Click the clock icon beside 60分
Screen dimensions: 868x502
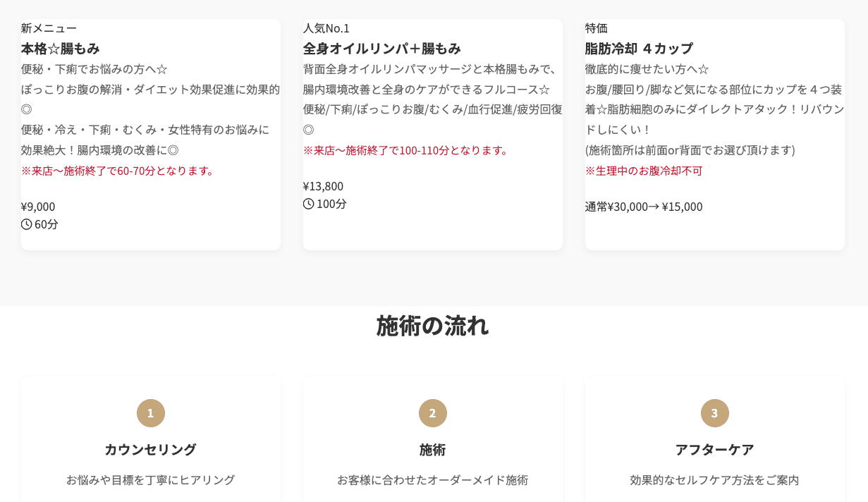click(27, 224)
